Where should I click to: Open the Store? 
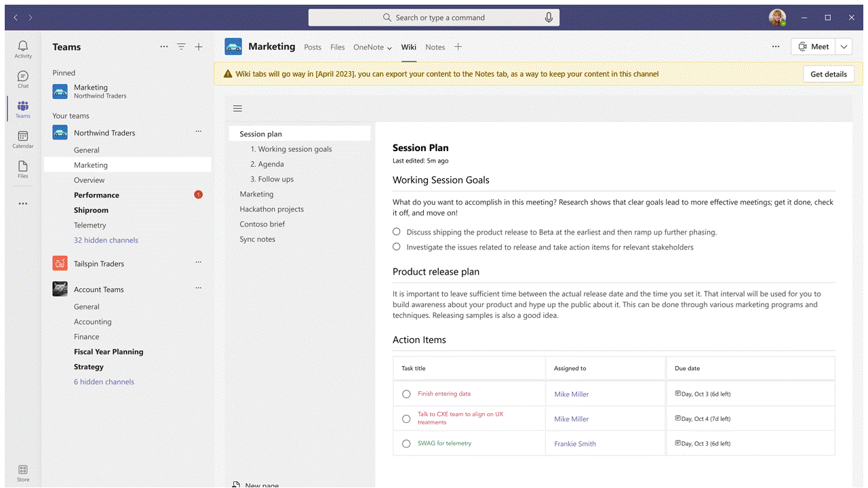22,470
